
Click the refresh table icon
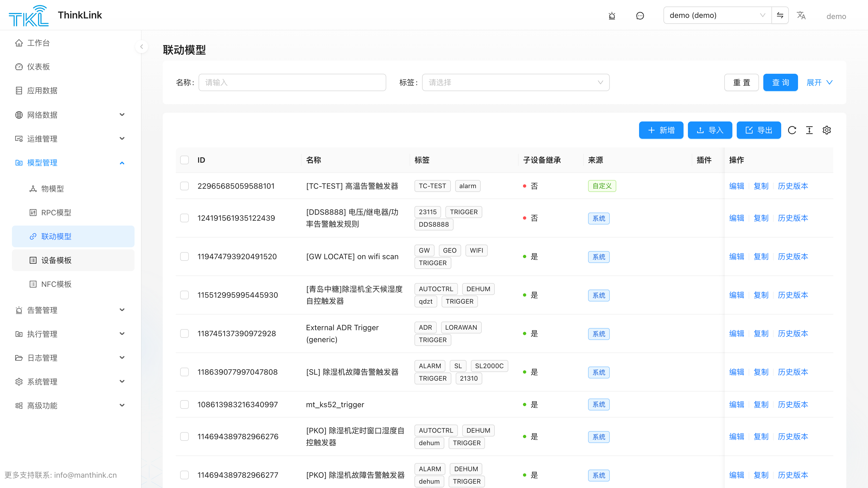coord(792,130)
